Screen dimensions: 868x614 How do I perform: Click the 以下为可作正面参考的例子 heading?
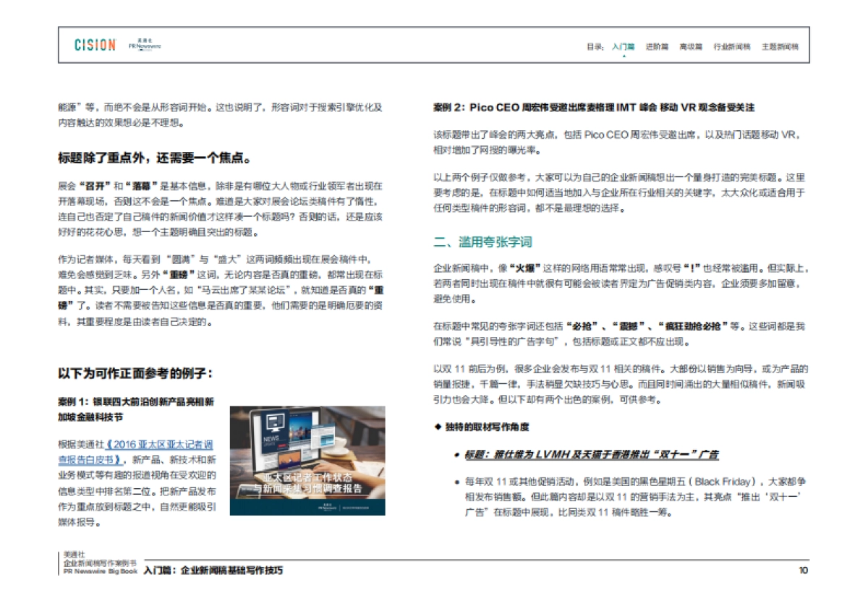135,372
